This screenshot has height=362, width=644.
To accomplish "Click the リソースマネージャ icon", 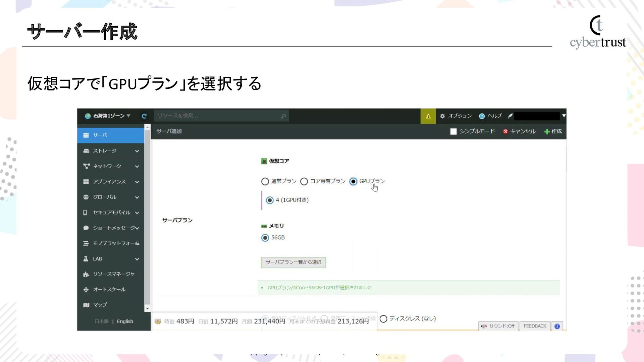I will pos(86,274).
